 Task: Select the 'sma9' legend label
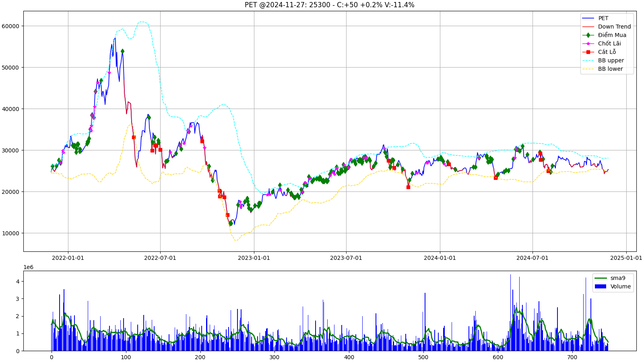(x=618, y=278)
